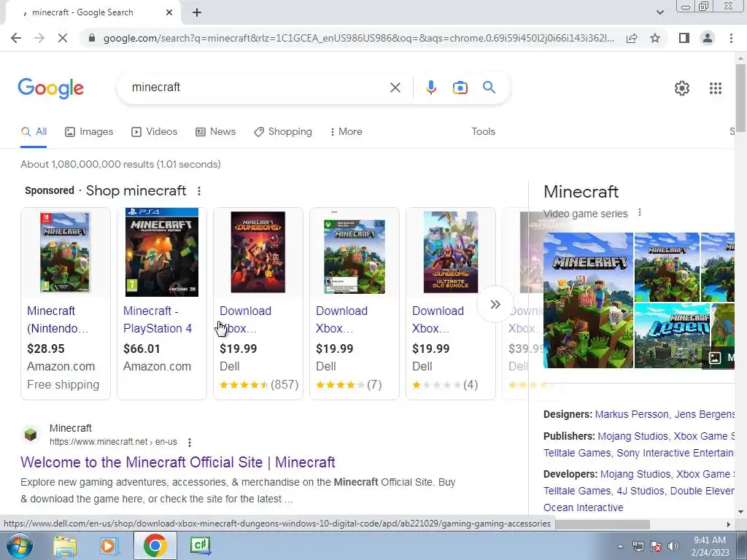Screen dimensions: 747x560
Task: Switch to the Shopping tab
Action: 283,131
